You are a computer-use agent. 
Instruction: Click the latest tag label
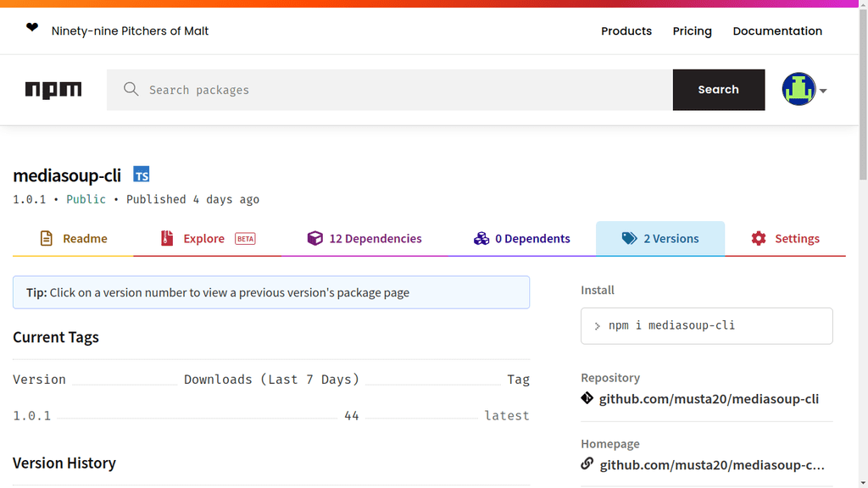tap(507, 415)
